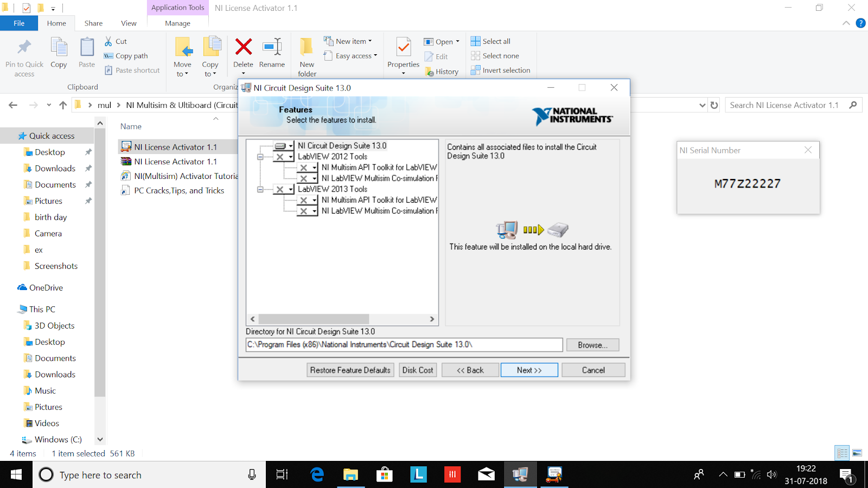Switch to details view in status bar
The image size is (868, 488).
[x=842, y=453]
